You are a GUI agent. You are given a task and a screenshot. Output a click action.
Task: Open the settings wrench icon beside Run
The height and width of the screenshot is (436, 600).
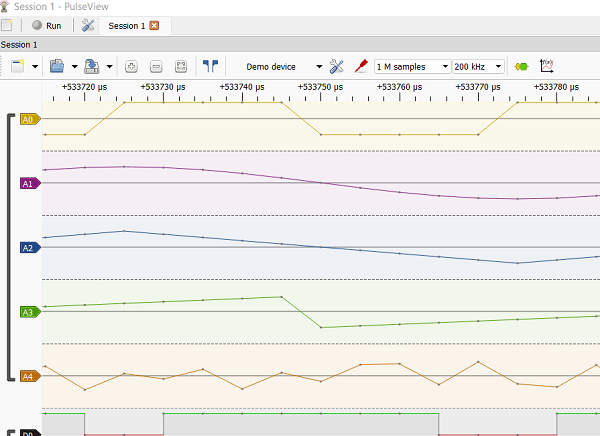(88, 25)
